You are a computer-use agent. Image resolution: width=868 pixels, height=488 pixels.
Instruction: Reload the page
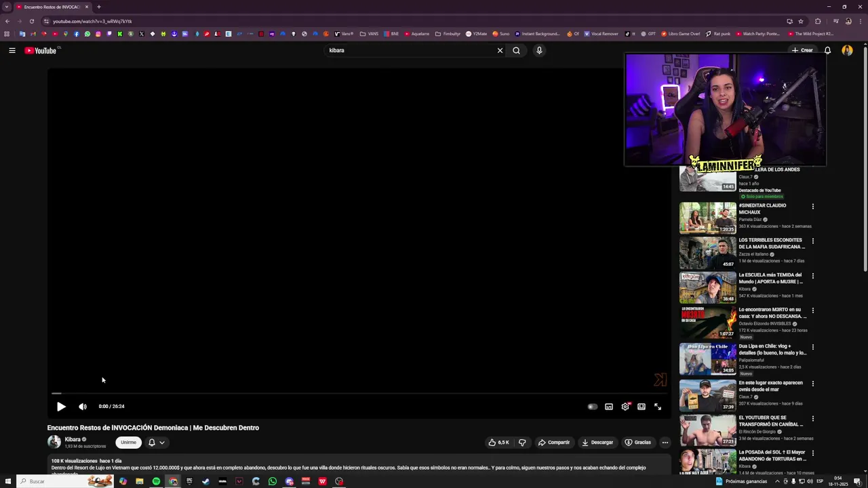[31, 21]
